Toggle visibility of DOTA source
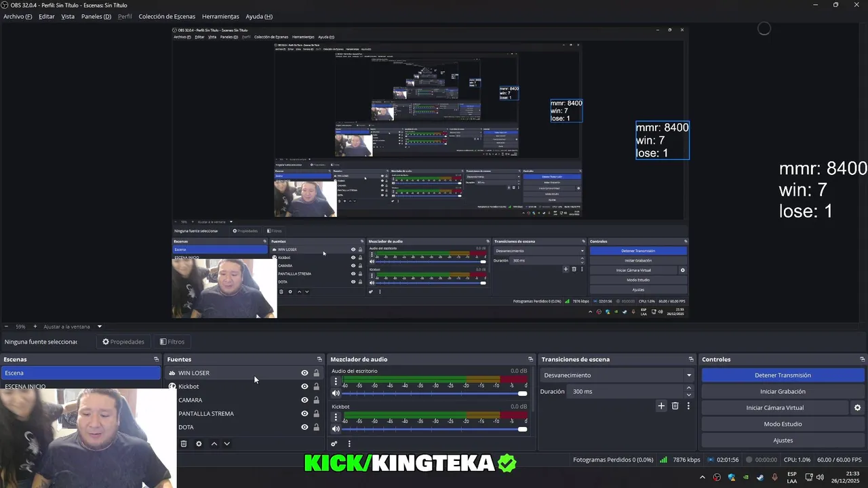Image resolution: width=868 pixels, height=488 pixels. point(304,427)
